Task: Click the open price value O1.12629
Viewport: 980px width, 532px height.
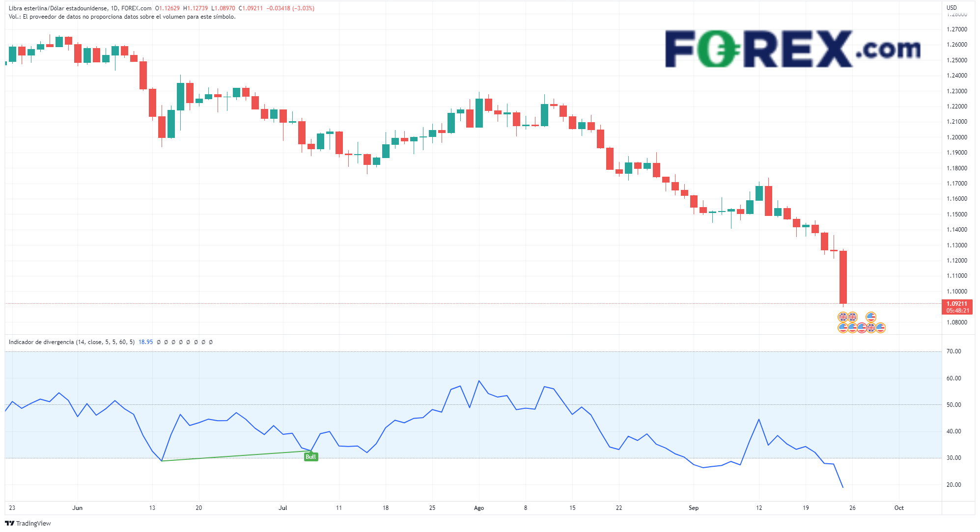Action: [167, 8]
